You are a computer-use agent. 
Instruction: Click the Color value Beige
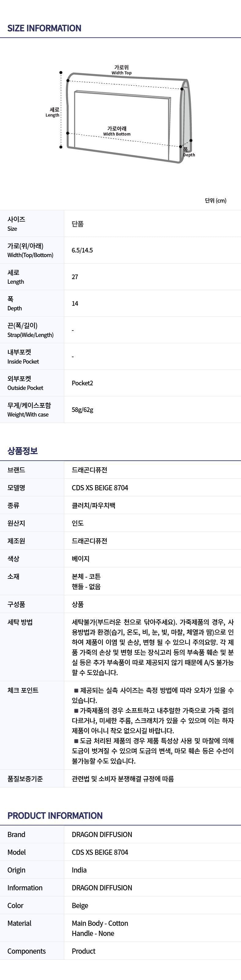click(x=80, y=905)
